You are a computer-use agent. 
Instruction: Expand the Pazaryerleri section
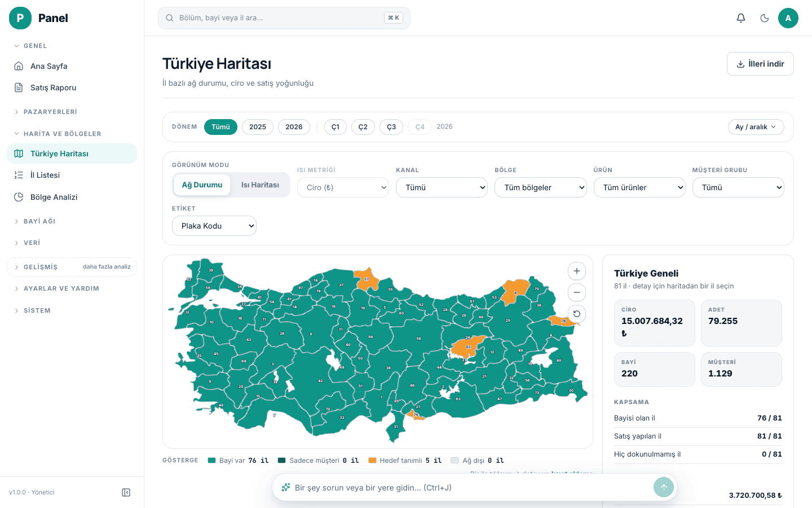point(72,112)
